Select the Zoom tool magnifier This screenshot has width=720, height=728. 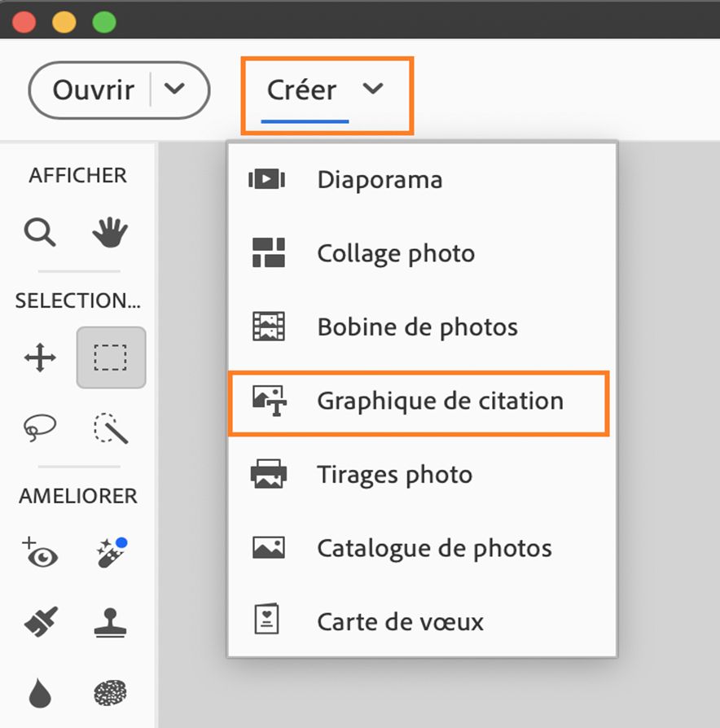[39, 234]
